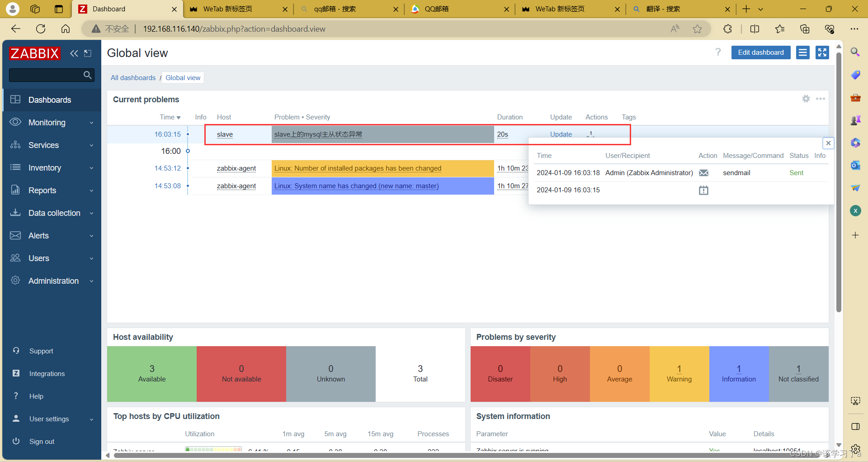868x462 pixels.
Task: Expand the Reports menu
Action: 52,191
